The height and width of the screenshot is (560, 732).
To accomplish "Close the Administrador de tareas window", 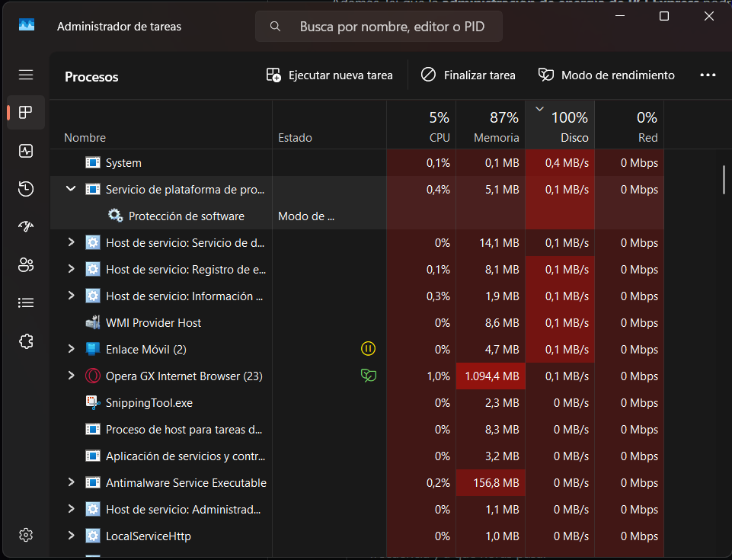I will tap(708, 16).
